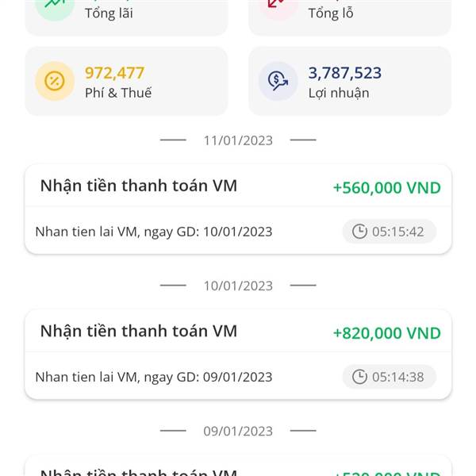Select the 11/01/2023 date separator
Image resolution: width=476 pixels, height=476 pixels.
click(x=238, y=140)
